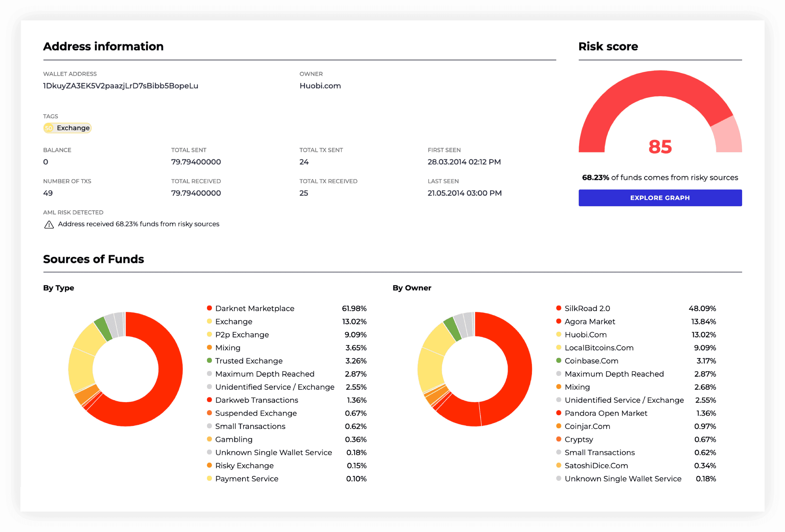This screenshot has height=532, width=785.
Task: Toggle the Cryptsy entry in By Owner legend
Action: [579, 440]
